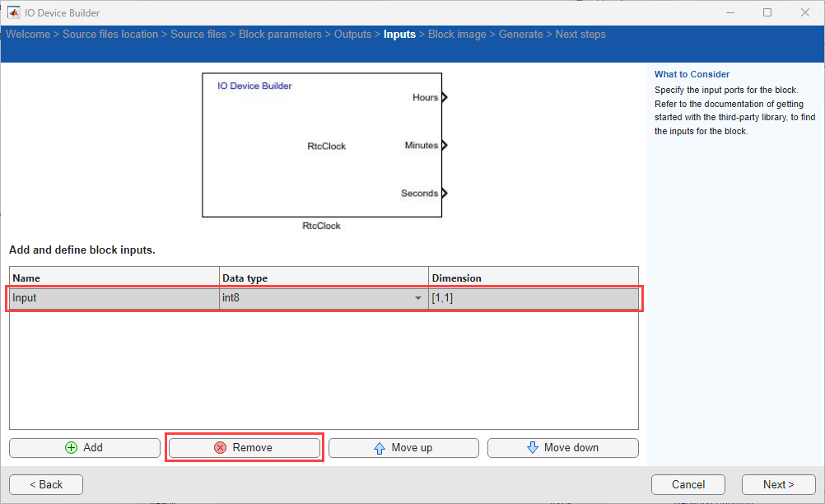Click the Move up arrow icon
The image size is (825, 504).
pos(380,448)
